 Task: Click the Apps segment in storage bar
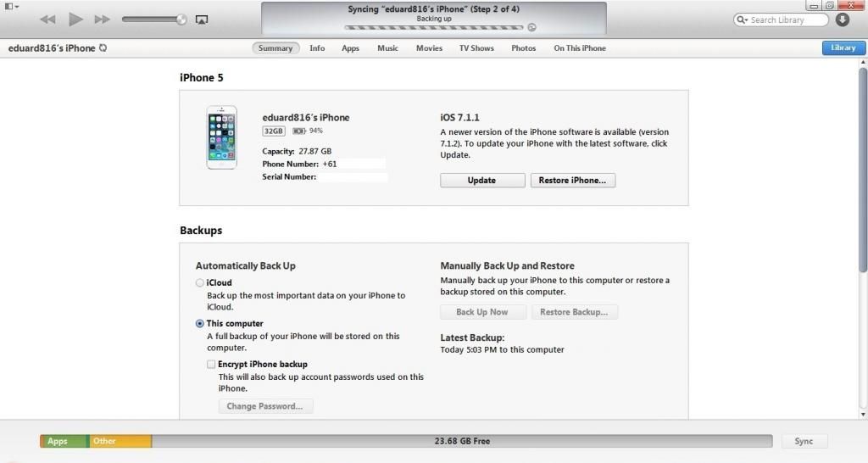coord(64,441)
